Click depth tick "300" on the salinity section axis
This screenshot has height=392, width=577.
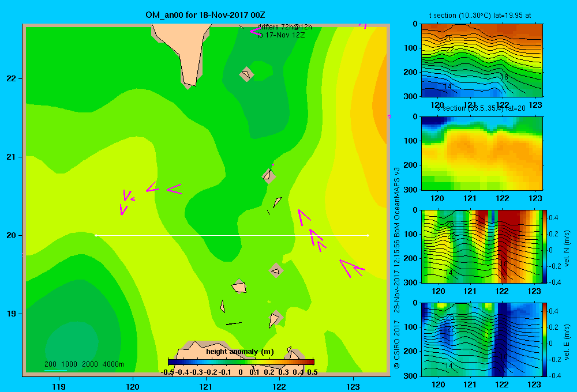pos(410,190)
